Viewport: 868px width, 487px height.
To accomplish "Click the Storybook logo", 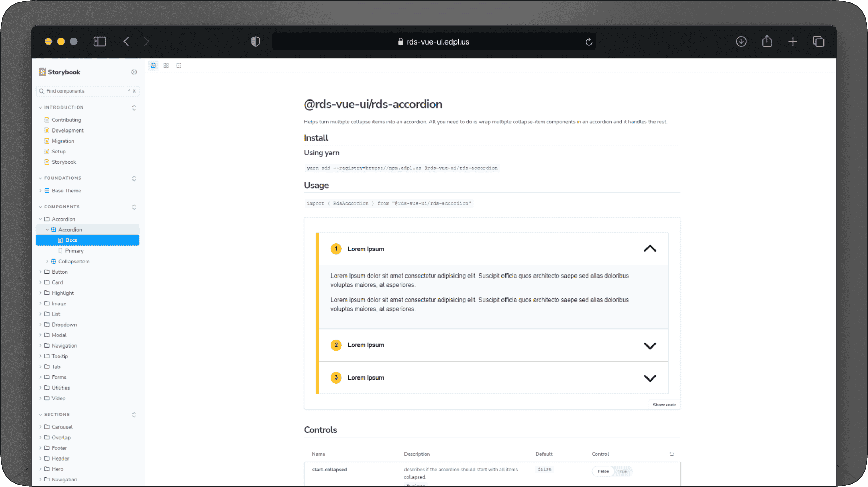I will [x=59, y=72].
